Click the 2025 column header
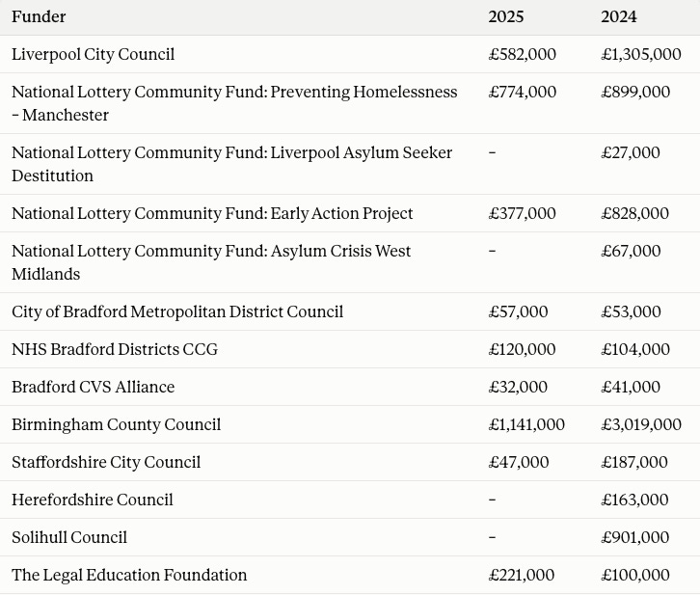This screenshot has height=595, width=700. tap(506, 17)
